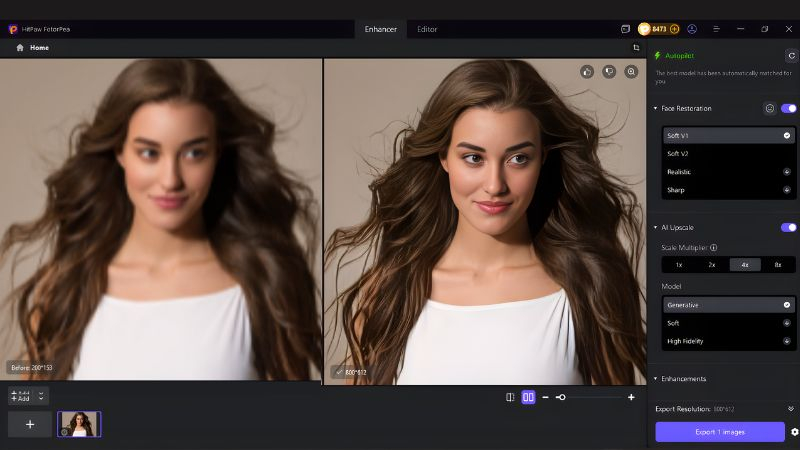
Task: Click the blurry before image preview
Action: coord(161,219)
